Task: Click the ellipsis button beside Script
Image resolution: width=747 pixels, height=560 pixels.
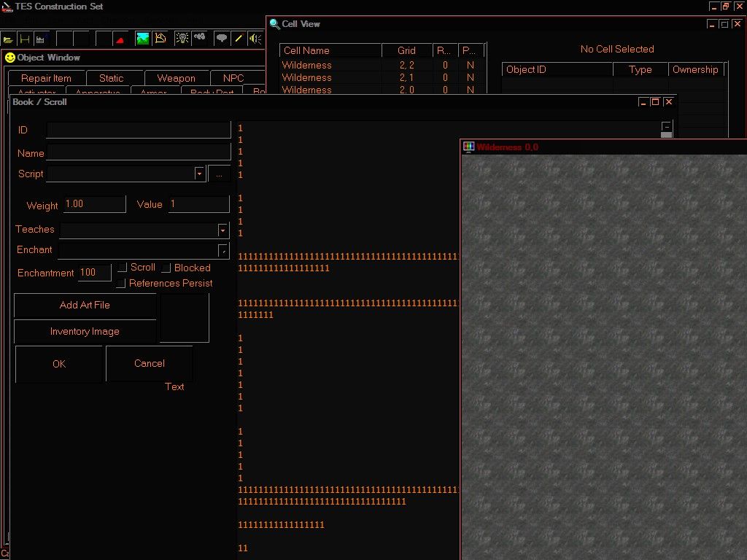Action: (219, 174)
